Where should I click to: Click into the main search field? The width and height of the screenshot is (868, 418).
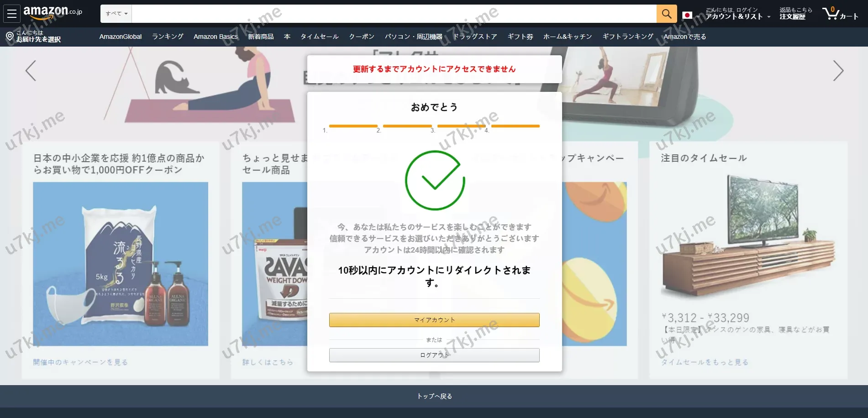tap(394, 14)
